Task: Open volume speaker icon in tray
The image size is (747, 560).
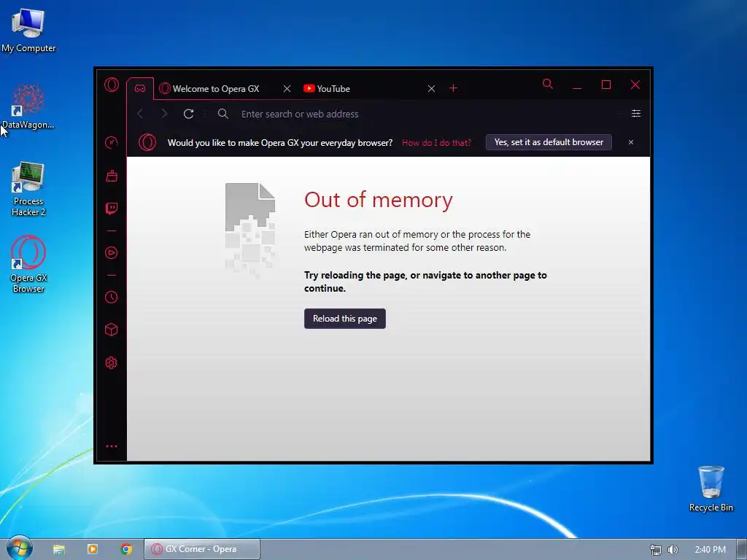Action: point(673,550)
